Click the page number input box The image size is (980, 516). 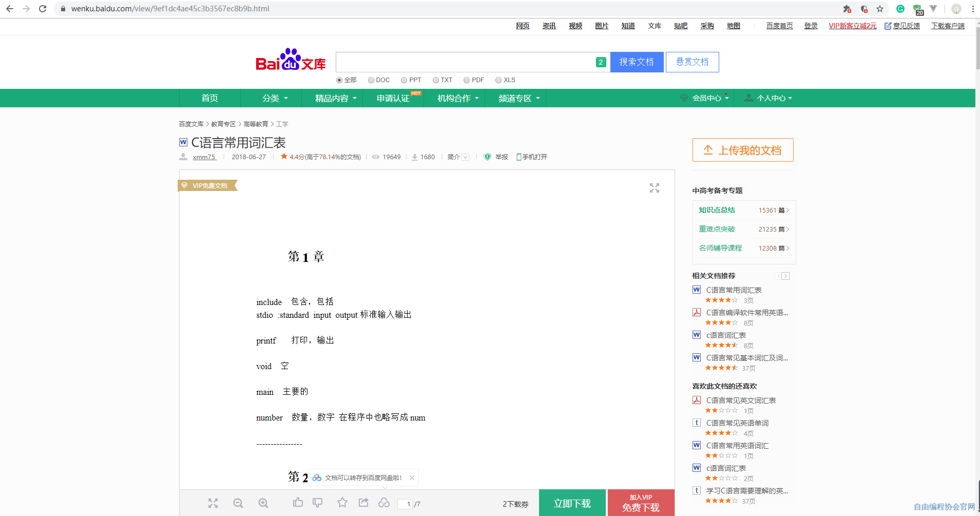pos(405,504)
